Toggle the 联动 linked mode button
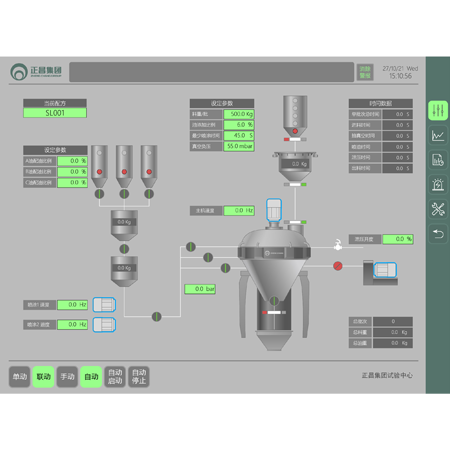 coord(43,377)
